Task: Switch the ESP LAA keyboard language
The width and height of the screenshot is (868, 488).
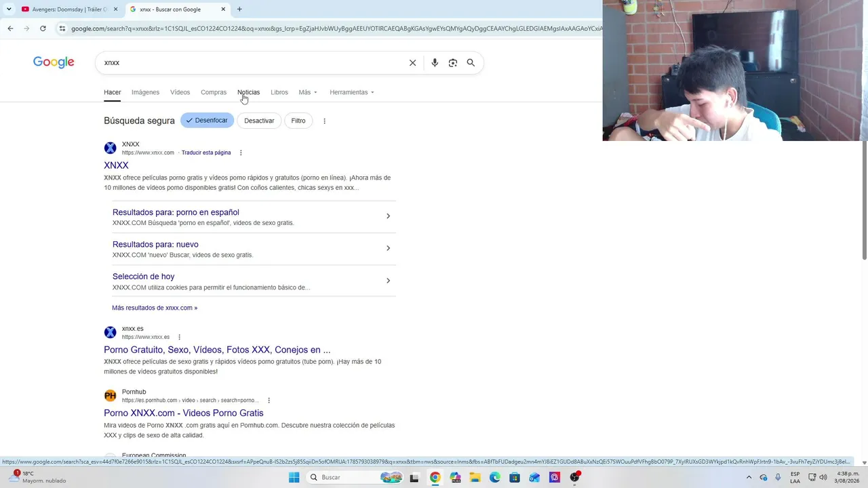Action: click(795, 477)
